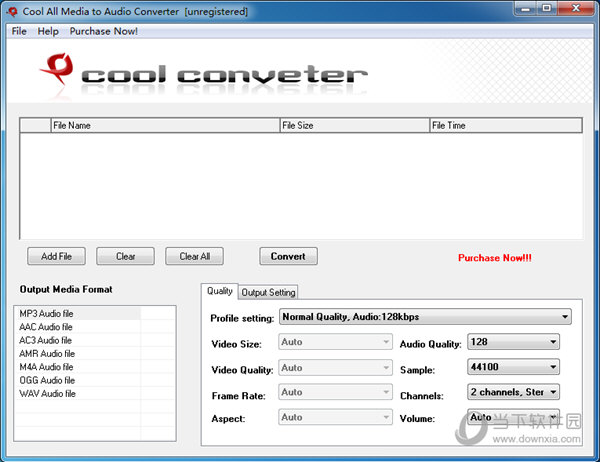Click the File Name column header

pos(165,126)
